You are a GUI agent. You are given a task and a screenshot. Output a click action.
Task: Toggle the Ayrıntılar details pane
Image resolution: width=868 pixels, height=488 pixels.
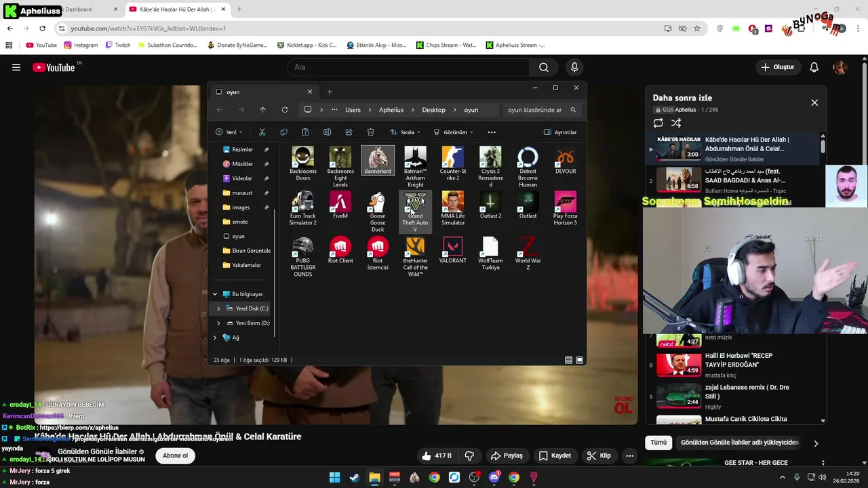560,132
